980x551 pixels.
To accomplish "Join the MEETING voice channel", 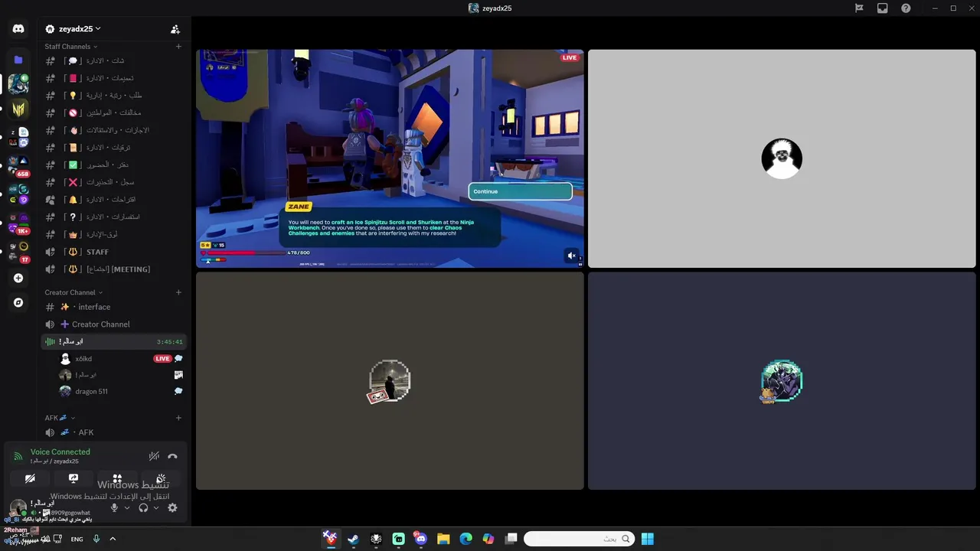I will (113, 269).
